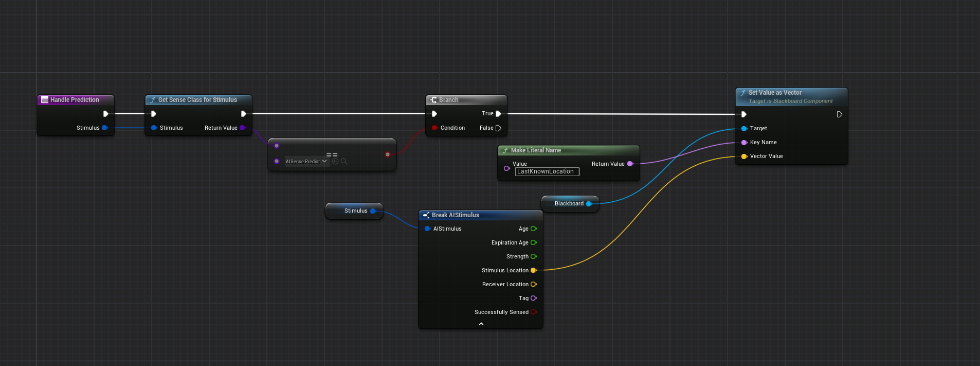This screenshot has width=980, height=366.
Task: Open the AISense Prediction class dropdown
Action: pos(306,161)
